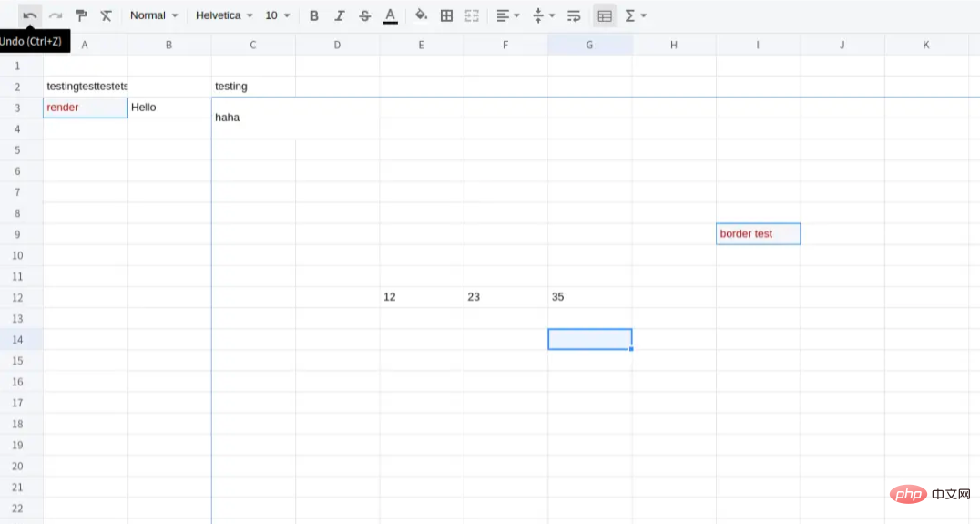980x524 pixels.
Task: Click the cell with value 12
Action: [422, 297]
